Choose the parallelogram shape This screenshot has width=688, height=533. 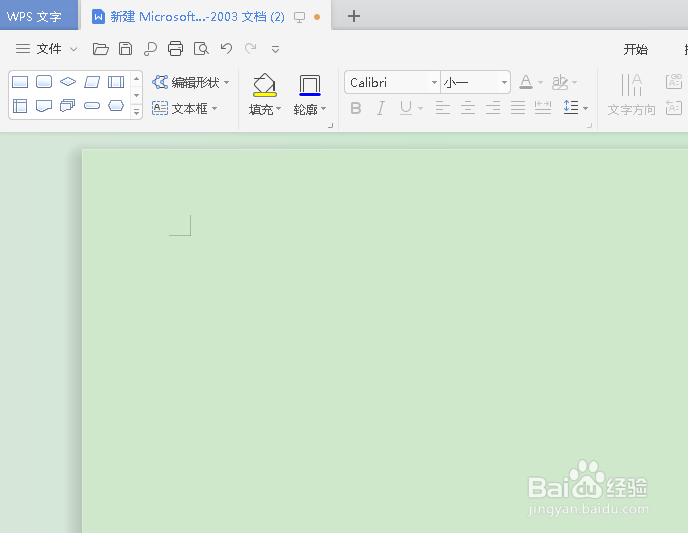pos(92,82)
